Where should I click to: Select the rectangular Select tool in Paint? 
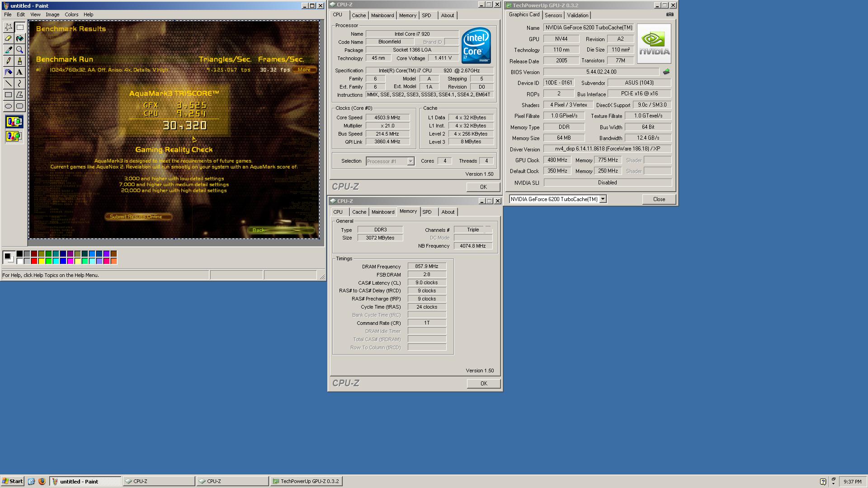(x=19, y=27)
